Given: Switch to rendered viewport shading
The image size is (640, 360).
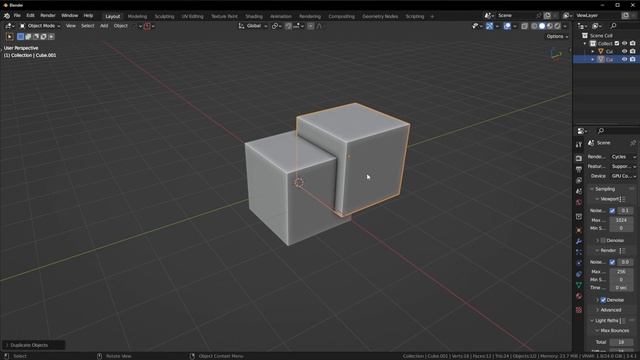Looking at the screenshot, I should pos(558,26).
